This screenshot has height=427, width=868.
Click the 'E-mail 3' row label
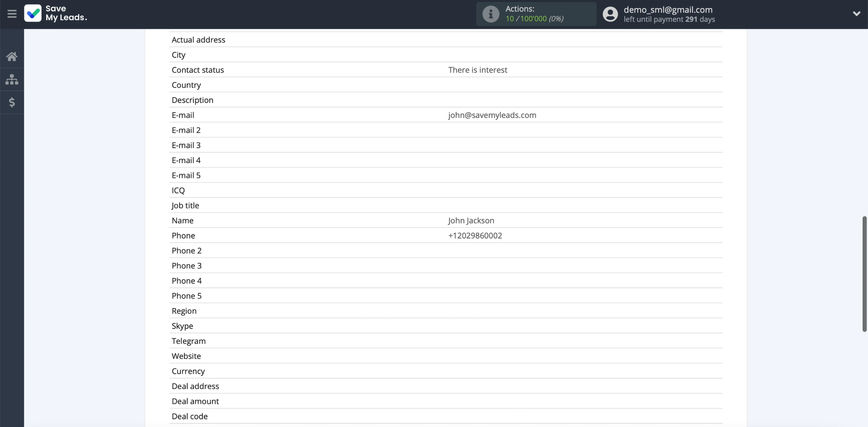(186, 145)
